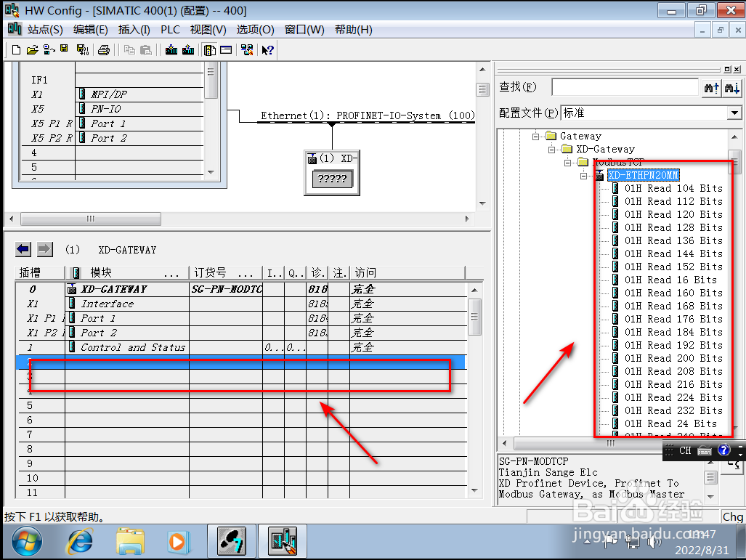Open Windows Media Player from taskbar

(179, 542)
